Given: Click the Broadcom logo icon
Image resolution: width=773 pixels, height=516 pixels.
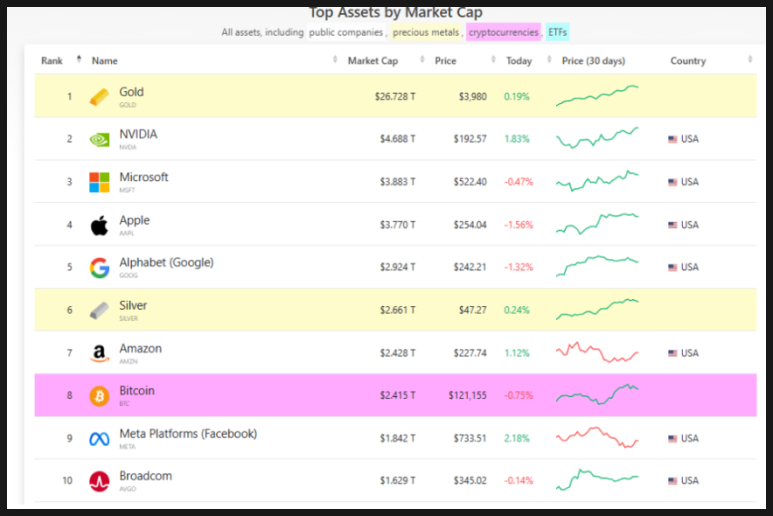Looking at the screenshot, I should tap(99, 481).
